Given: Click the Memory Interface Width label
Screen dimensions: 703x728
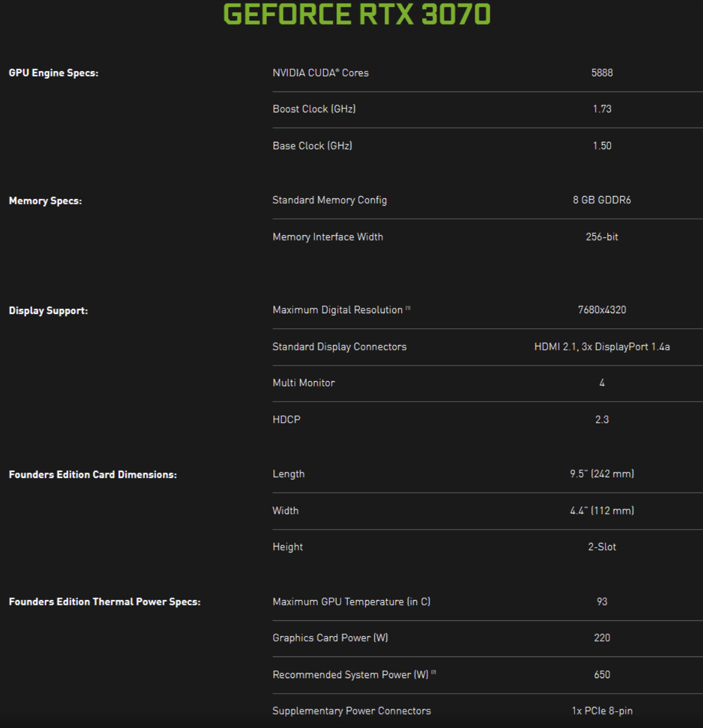Looking at the screenshot, I should 328,237.
